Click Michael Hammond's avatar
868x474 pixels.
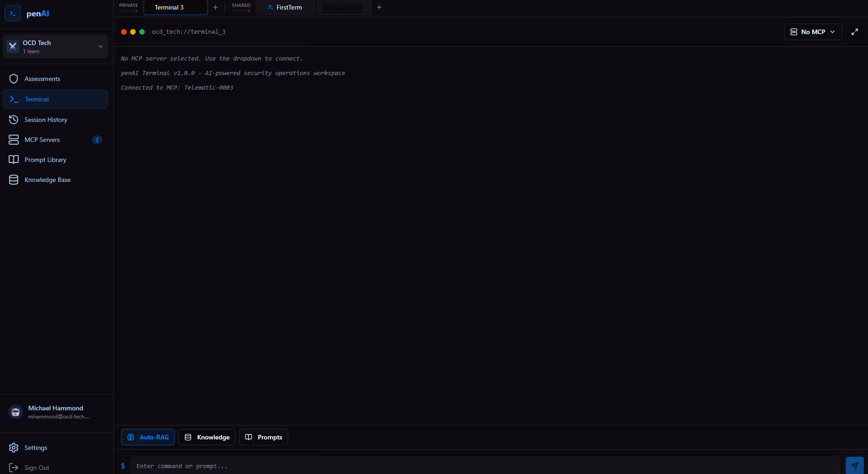[x=15, y=412]
